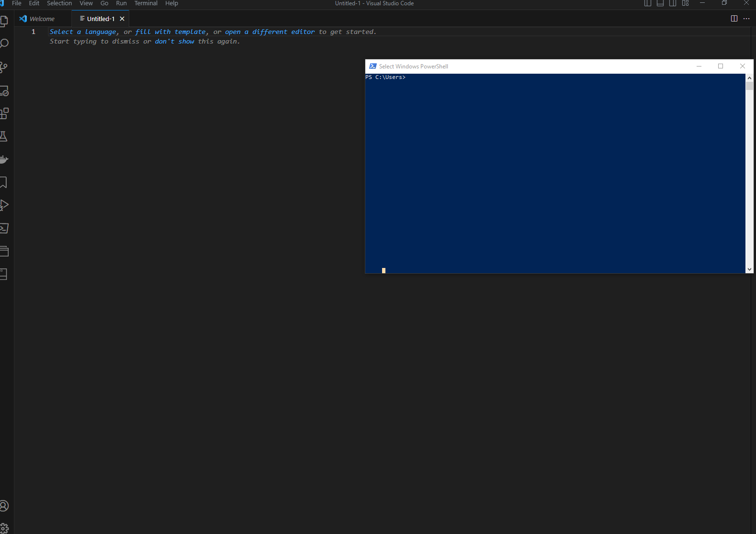Open the Testing flask icon view
This screenshot has height=534, width=756.
[x=4, y=136]
